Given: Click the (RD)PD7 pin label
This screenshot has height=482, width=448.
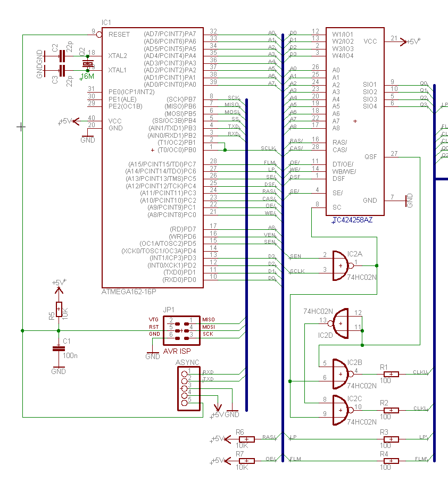Looking at the screenshot, I should 182,229.
